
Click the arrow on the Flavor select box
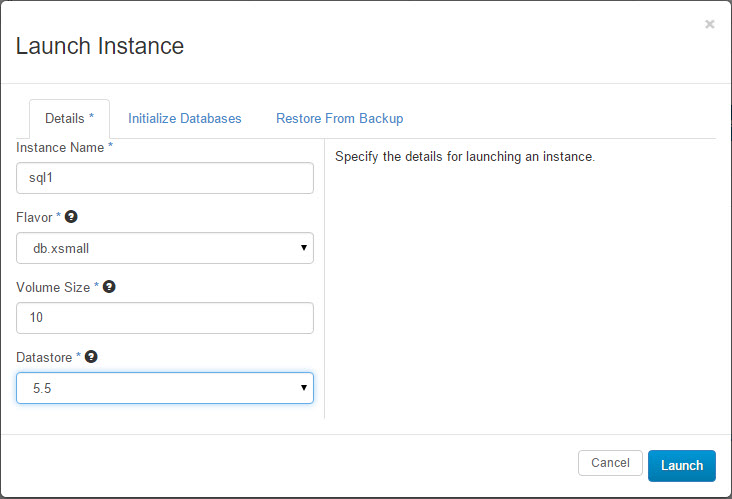pyautogui.click(x=303, y=248)
